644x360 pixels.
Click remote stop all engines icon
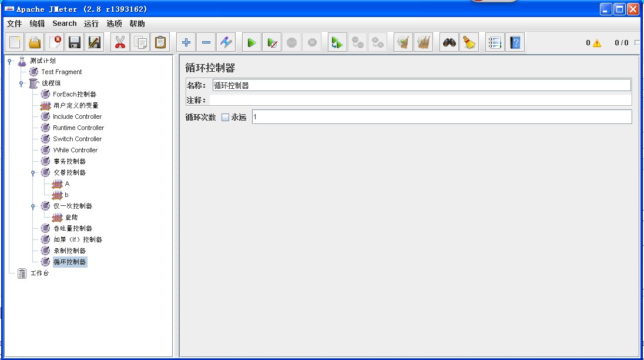point(357,42)
